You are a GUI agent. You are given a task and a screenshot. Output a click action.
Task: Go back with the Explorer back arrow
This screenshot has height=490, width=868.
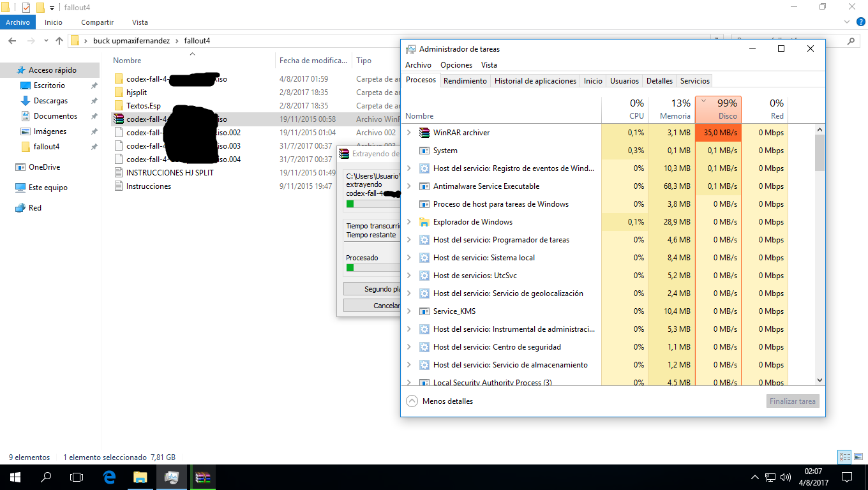click(x=12, y=41)
